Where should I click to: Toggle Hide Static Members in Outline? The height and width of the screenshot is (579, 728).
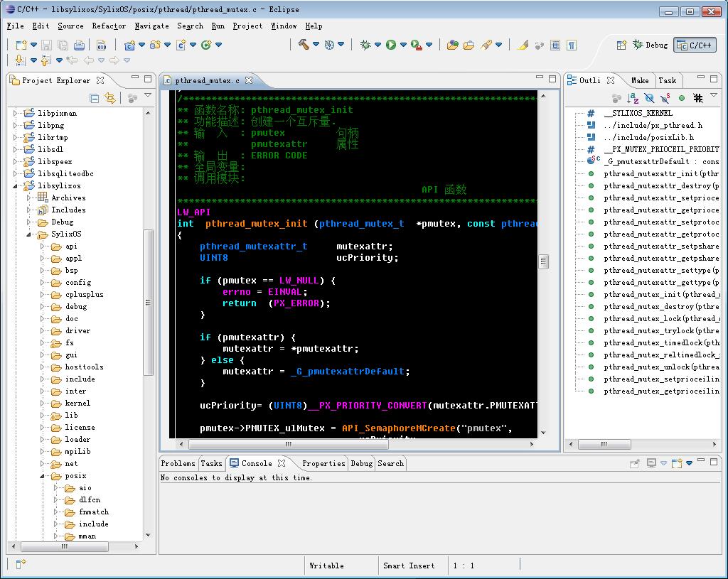[x=665, y=98]
